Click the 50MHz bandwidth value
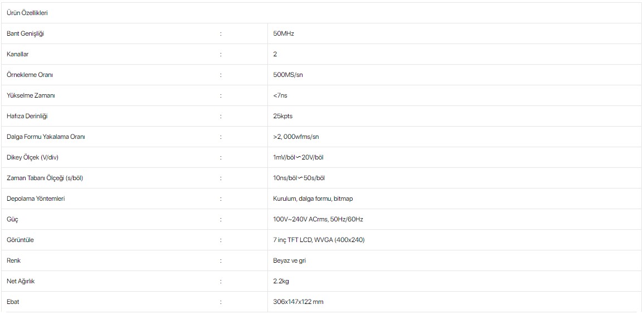The width and height of the screenshot is (644, 314). [x=284, y=33]
